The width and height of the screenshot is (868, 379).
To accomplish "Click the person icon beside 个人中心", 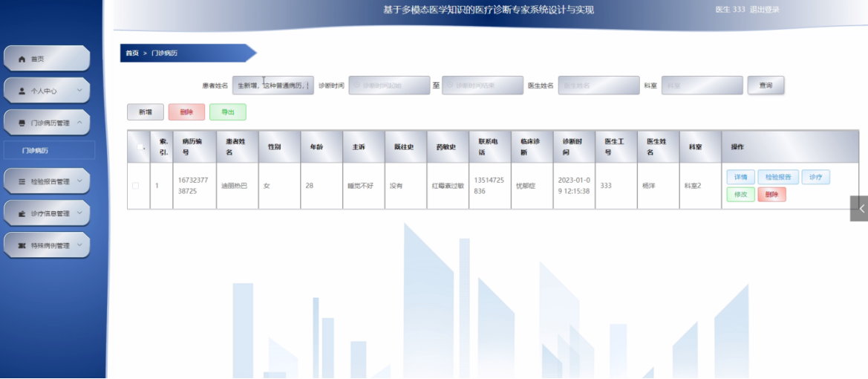I will point(22,91).
